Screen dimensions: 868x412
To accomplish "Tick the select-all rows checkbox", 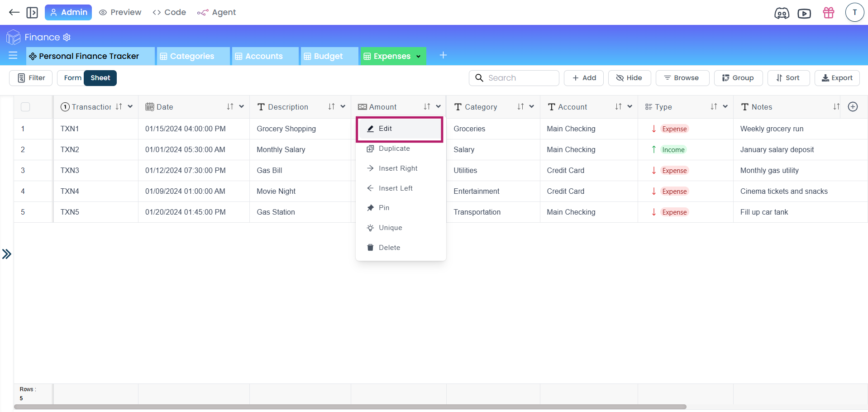I will (25, 107).
